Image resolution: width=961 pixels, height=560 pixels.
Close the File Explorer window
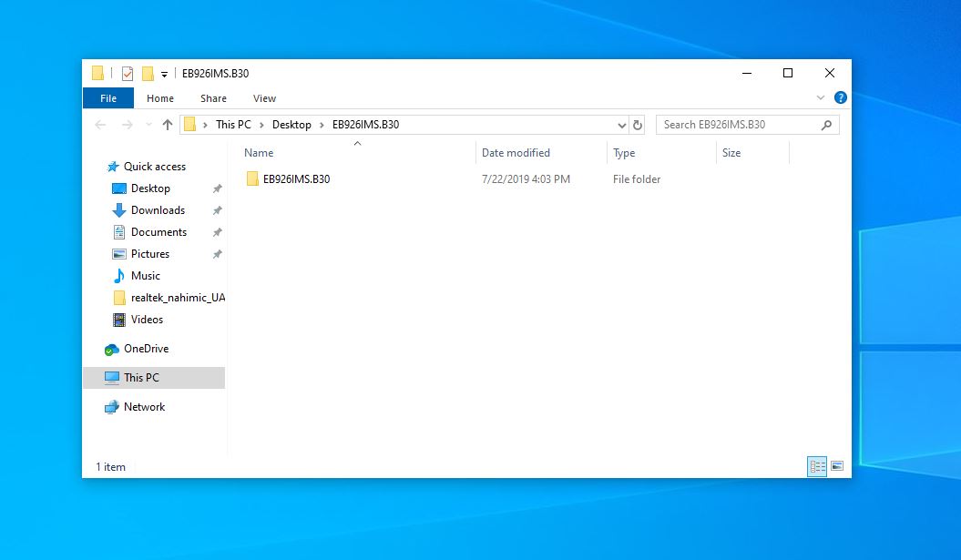(x=830, y=73)
